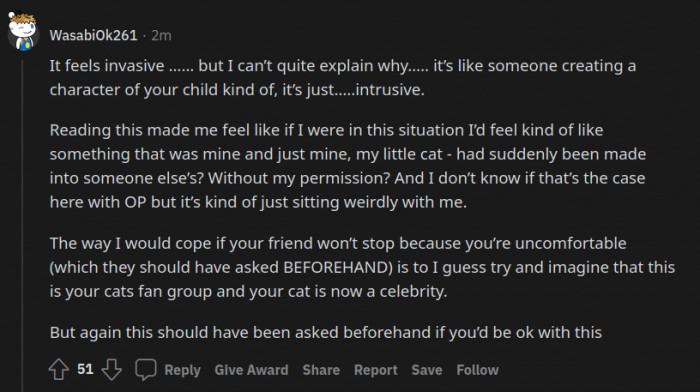Click the speech bubble reply icon
This screenshot has width=700, height=392.
tap(146, 370)
